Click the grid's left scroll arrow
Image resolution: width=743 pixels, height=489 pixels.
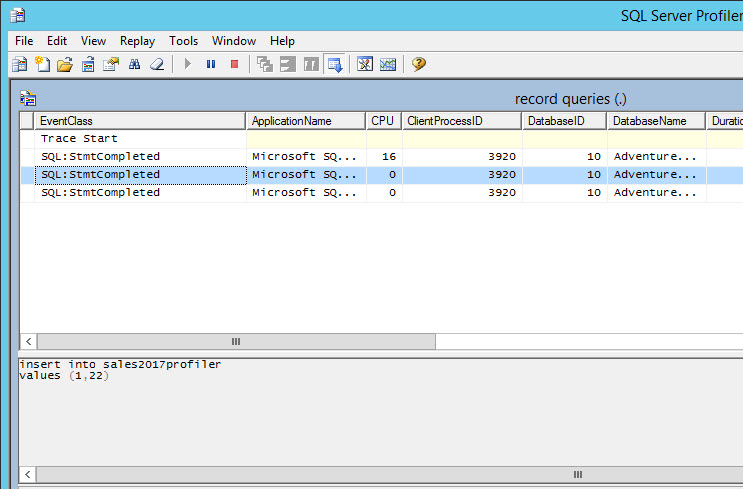coord(29,341)
